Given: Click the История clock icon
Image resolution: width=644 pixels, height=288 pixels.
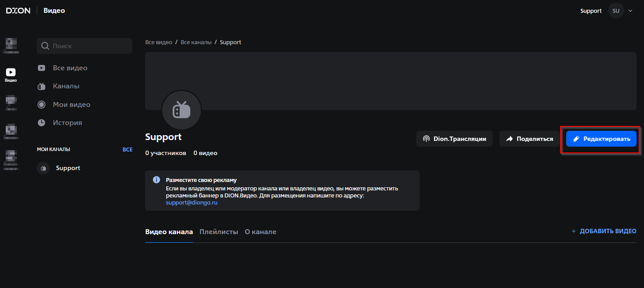Looking at the screenshot, I should (42, 123).
